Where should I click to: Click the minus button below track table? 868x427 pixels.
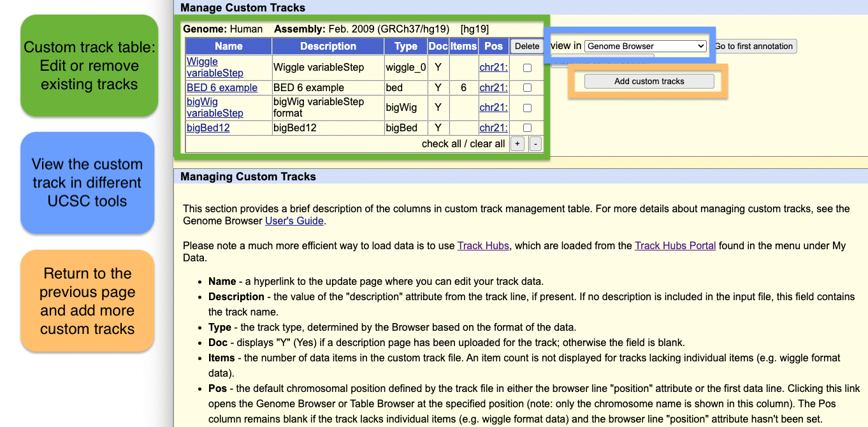click(535, 144)
